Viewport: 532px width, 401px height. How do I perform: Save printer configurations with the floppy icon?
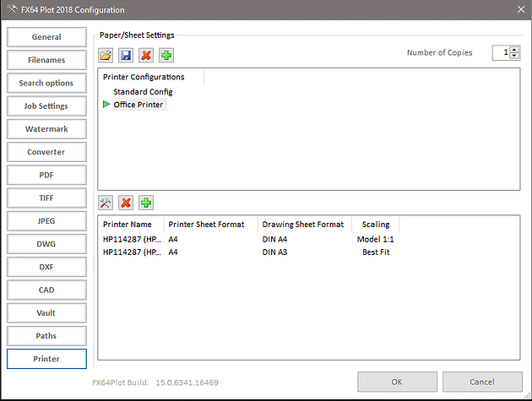[126, 56]
